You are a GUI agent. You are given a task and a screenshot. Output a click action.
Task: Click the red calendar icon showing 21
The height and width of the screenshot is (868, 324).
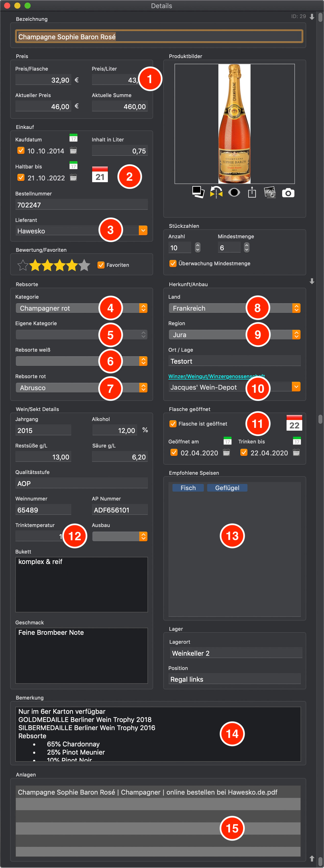[x=100, y=174]
